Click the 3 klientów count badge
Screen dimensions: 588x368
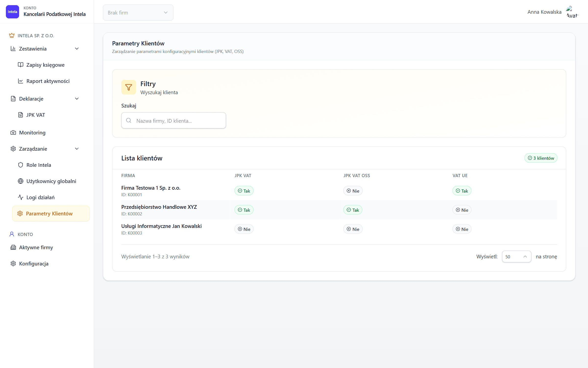[x=541, y=158]
